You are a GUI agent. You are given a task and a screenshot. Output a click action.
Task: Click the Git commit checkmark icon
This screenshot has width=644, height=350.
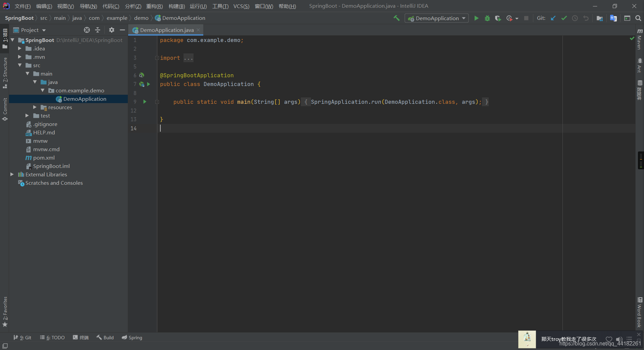click(564, 18)
